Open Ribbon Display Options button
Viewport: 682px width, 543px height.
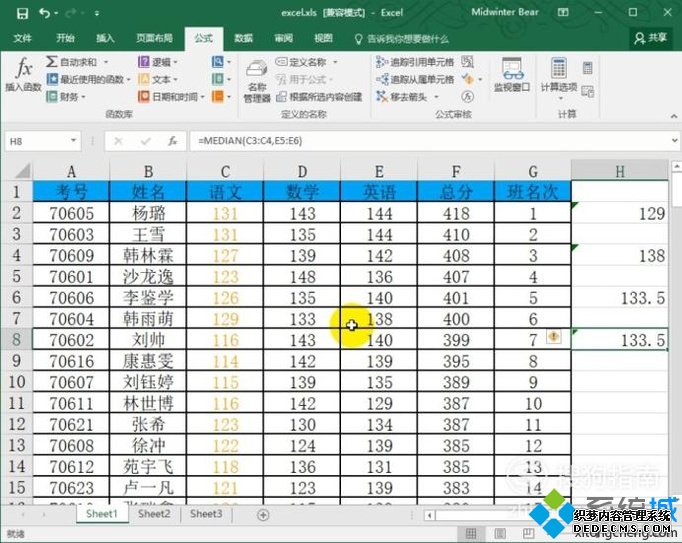click(x=563, y=12)
